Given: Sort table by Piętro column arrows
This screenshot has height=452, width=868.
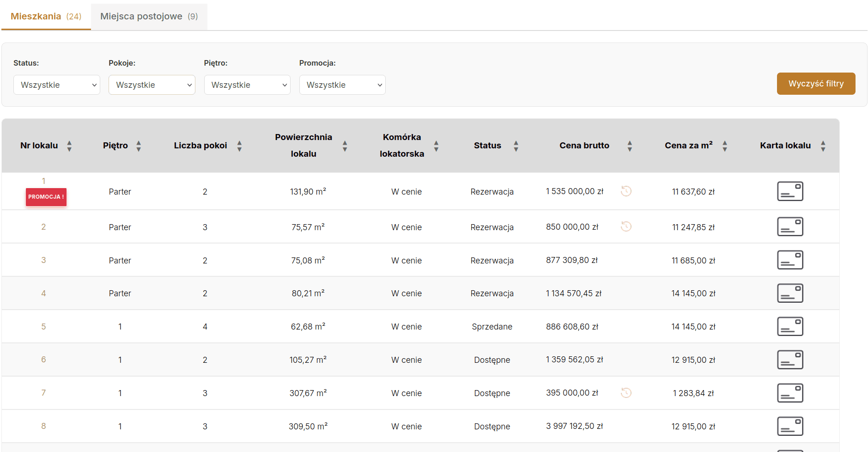Looking at the screenshot, I should pyautogui.click(x=139, y=146).
